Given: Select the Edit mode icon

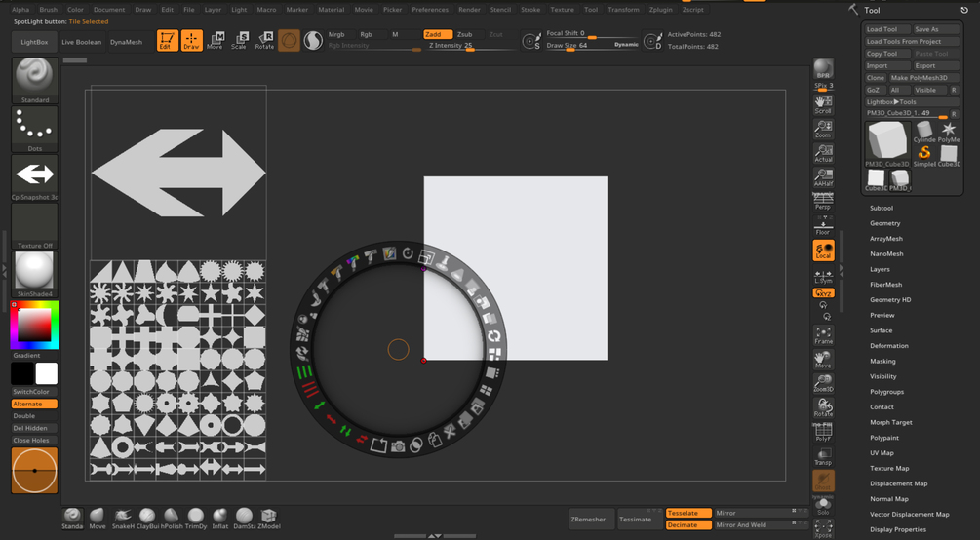Looking at the screenshot, I should 168,41.
